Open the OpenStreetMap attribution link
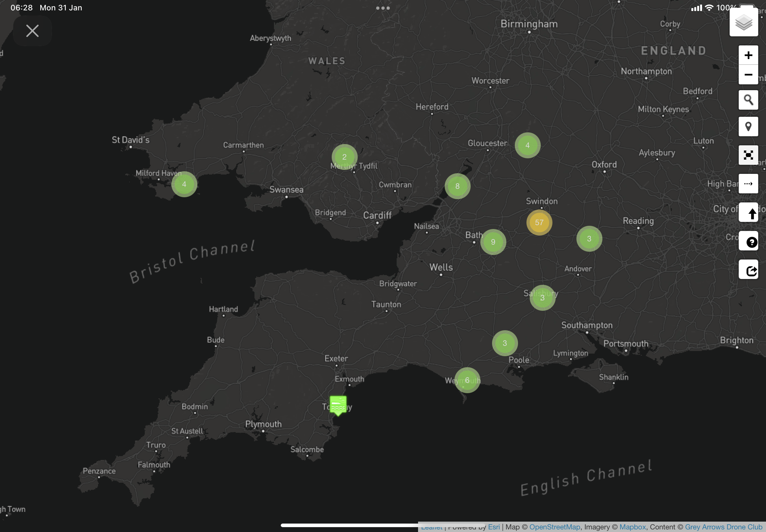This screenshot has height=532, width=766. tap(554, 527)
